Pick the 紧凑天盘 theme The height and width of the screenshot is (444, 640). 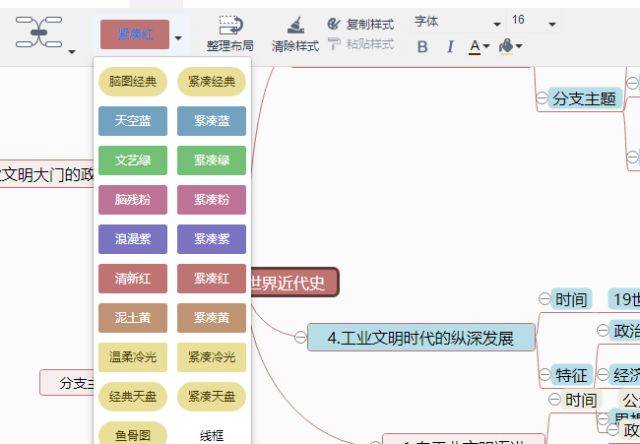(211, 397)
